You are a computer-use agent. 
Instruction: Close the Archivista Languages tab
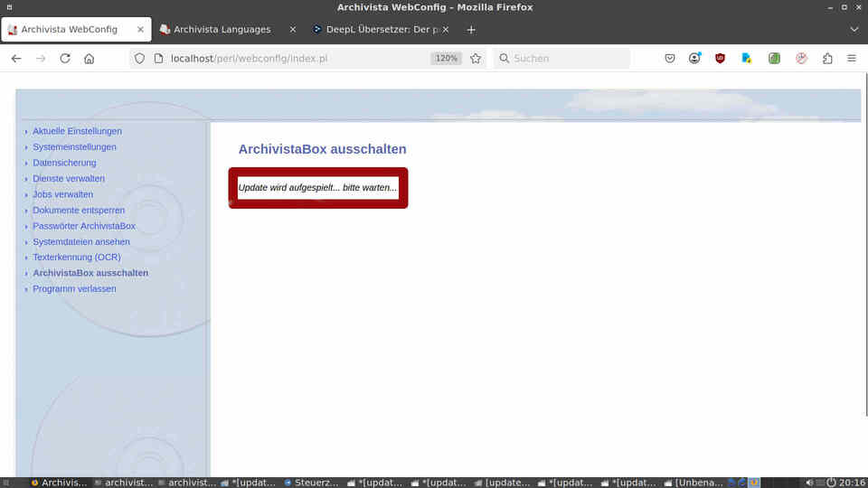coord(293,29)
